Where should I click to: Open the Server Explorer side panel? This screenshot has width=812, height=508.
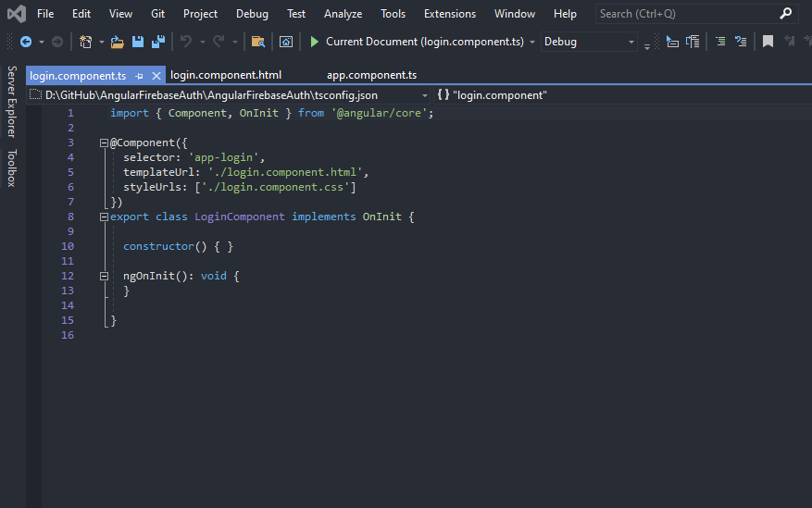[x=12, y=101]
